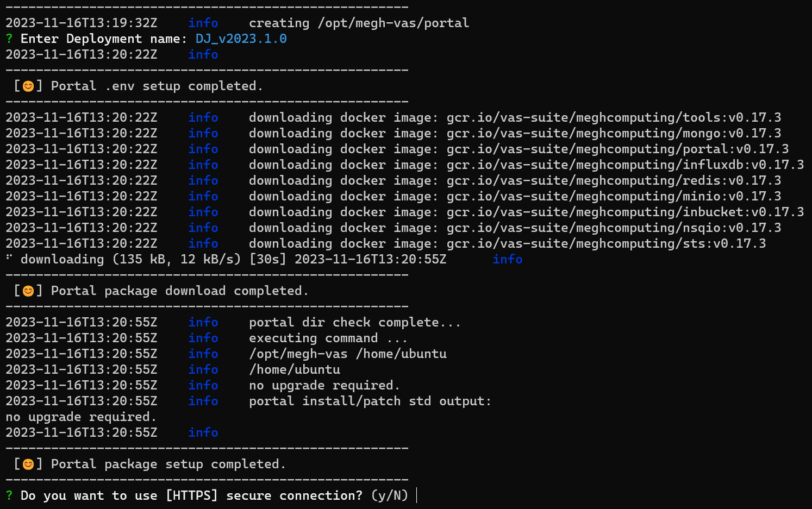Click the smiley emoji beside "Portal package setup completed"
Screen dimensions: 812x509
[28, 464]
